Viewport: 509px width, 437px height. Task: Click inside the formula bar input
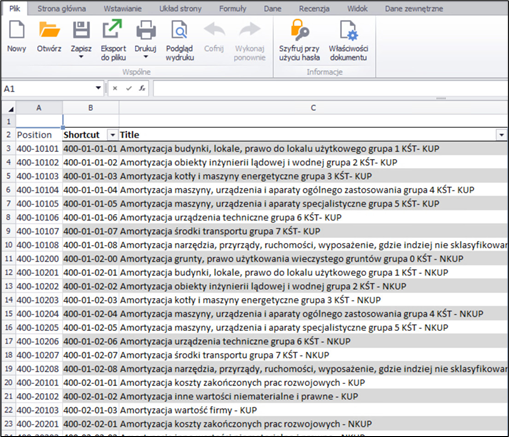pyautogui.click(x=330, y=89)
